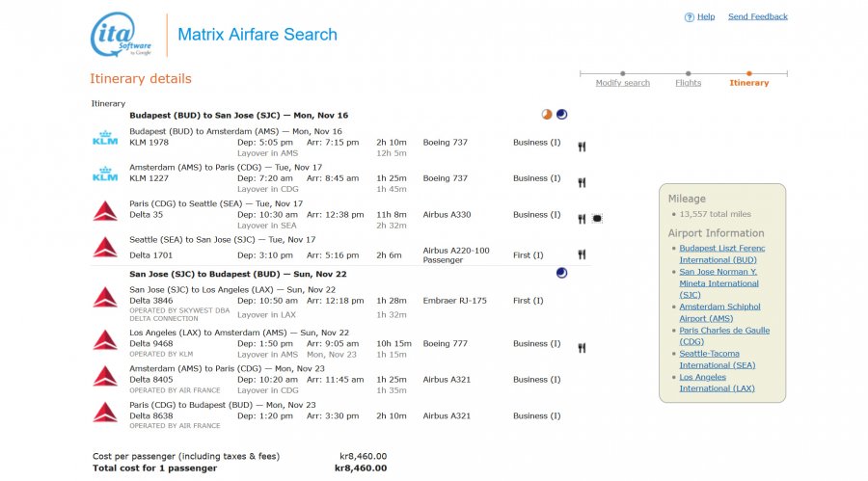
Task: Click the meal icon for Delta 35
Action: (583, 219)
